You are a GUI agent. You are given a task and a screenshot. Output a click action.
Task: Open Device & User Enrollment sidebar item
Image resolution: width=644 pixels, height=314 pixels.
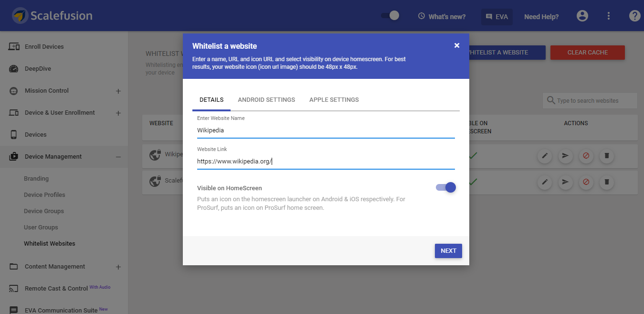point(60,113)
